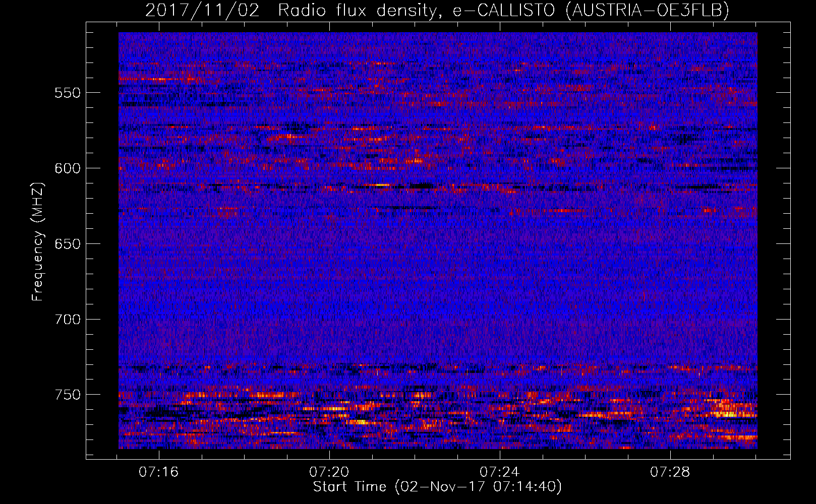
Task: Click the 550 frequency tick label
Action: pos(68,93)
